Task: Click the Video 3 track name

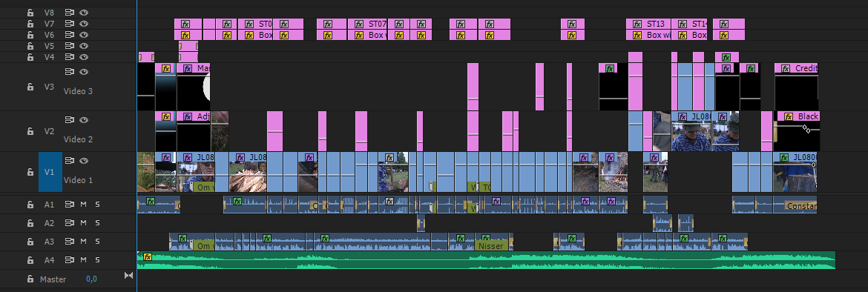Action: tap(78, 91)
